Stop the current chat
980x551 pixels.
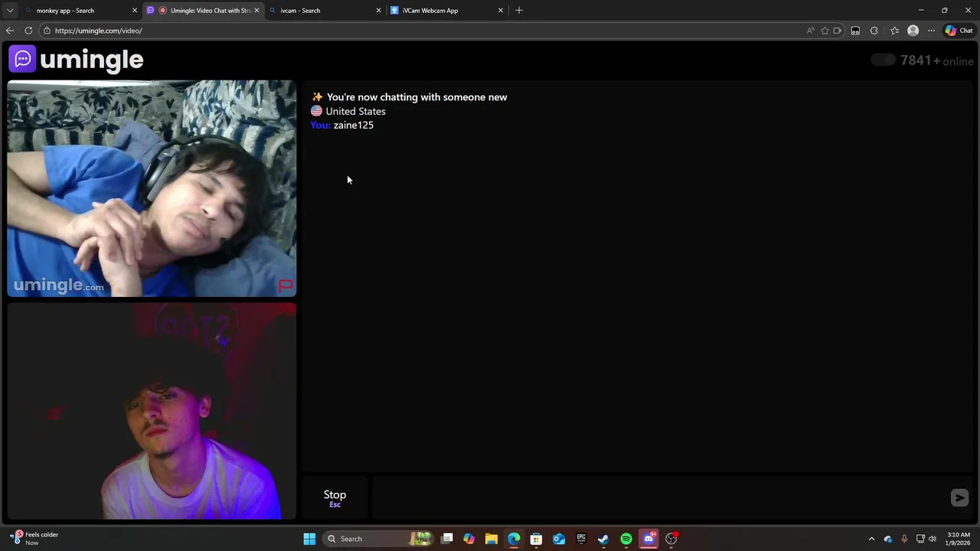(x=335, y=497)
